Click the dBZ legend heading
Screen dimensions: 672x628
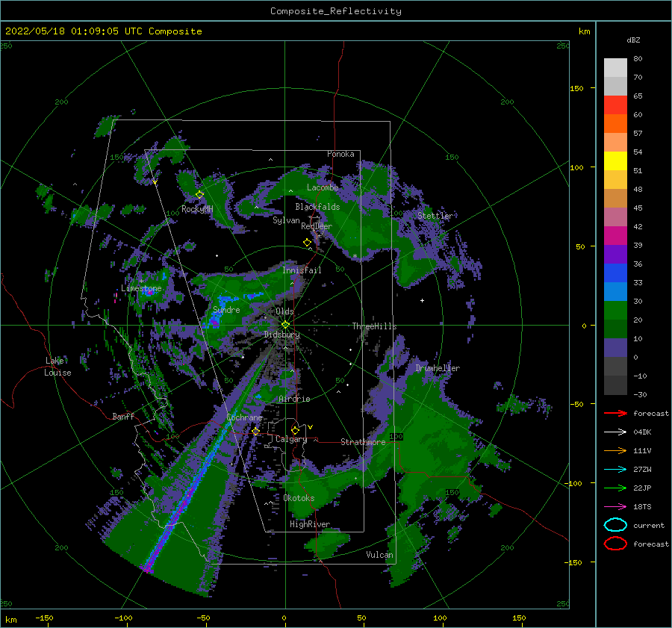click(633, 40)
